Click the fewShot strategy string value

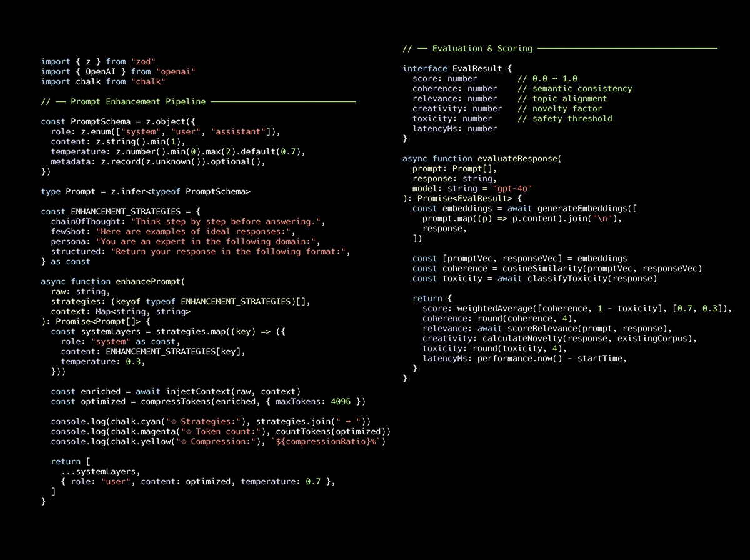tap(195, 232)
